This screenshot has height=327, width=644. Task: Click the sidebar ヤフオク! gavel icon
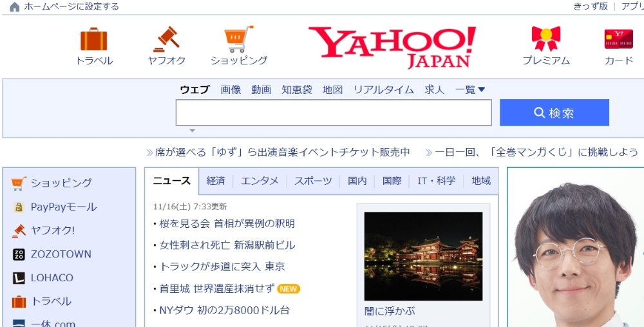[x=19, y=230]
